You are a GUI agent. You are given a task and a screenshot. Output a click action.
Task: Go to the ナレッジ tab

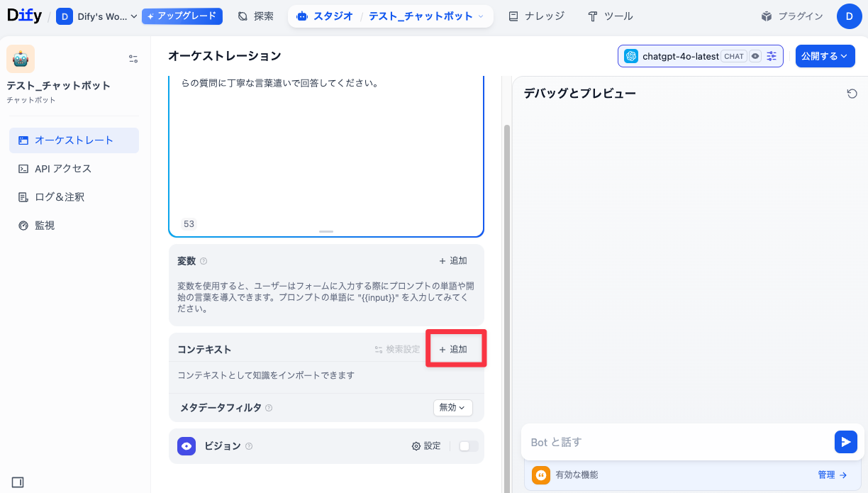[536, 16]
